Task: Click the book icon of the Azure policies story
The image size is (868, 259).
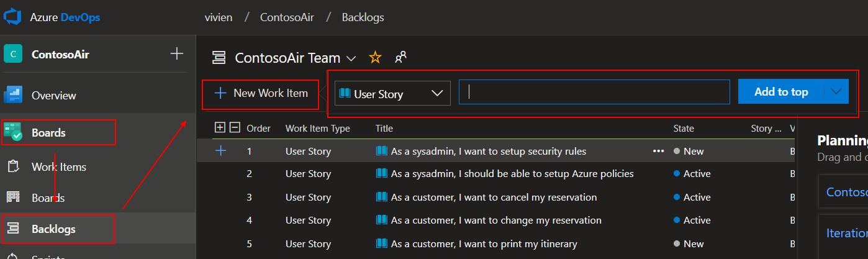Action: 381,174
